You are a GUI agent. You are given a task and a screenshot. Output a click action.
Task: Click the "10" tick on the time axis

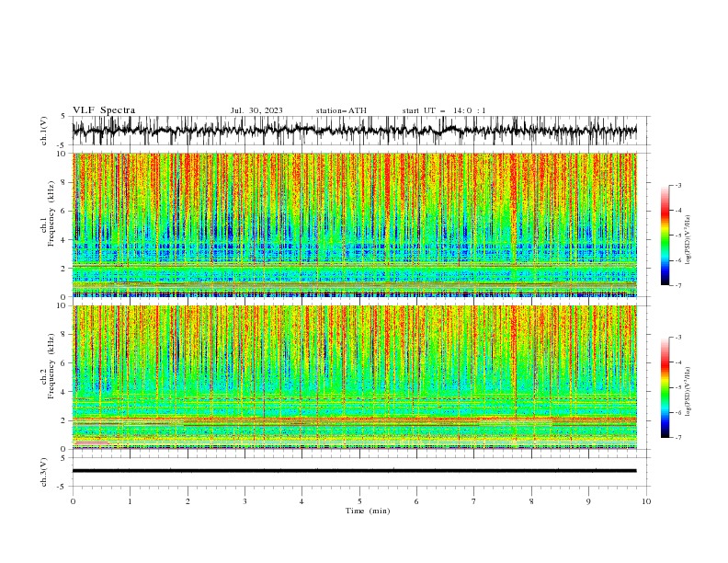click(646, 501)
